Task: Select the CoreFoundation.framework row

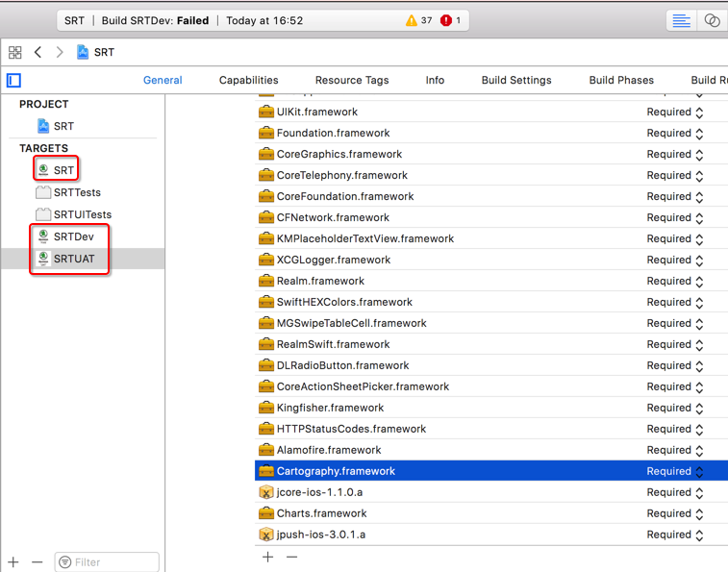Action: (491, 196)
